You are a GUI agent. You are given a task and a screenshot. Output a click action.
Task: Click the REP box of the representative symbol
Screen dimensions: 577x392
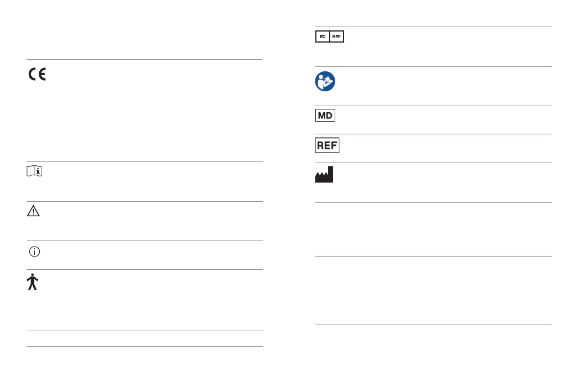[336, 36]
